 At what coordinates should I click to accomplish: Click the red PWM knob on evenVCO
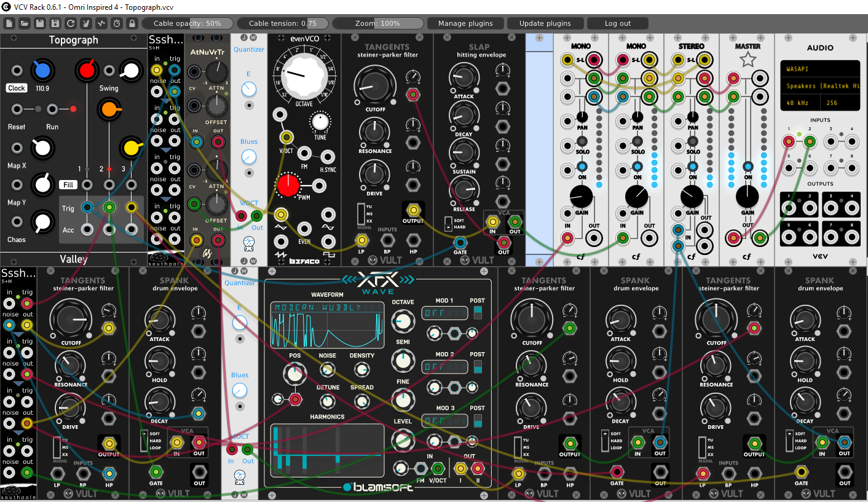(x=289, y=186)
